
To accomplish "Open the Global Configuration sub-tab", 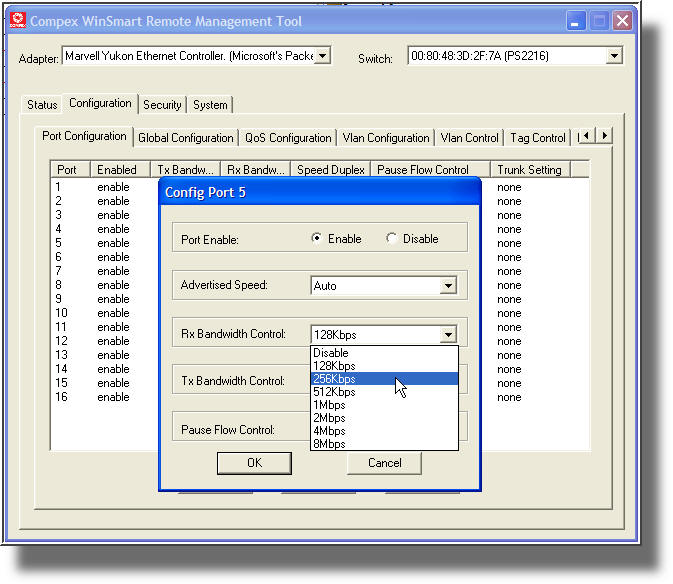I will 186,138.
